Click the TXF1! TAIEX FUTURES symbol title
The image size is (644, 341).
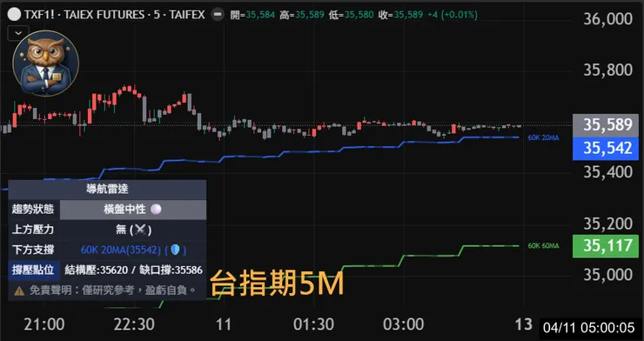click(x=114, y=15)
